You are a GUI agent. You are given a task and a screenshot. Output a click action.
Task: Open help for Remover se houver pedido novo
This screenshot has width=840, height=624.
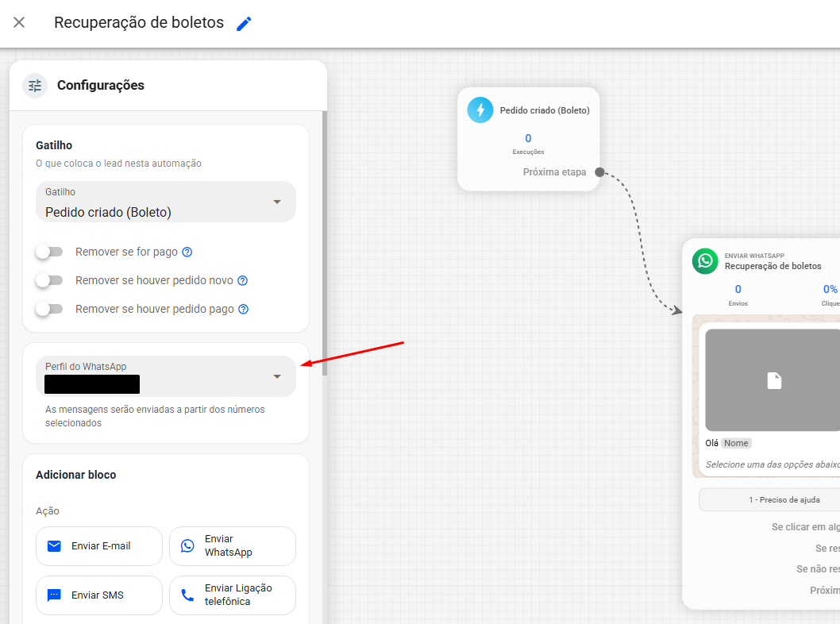(243, 281)
